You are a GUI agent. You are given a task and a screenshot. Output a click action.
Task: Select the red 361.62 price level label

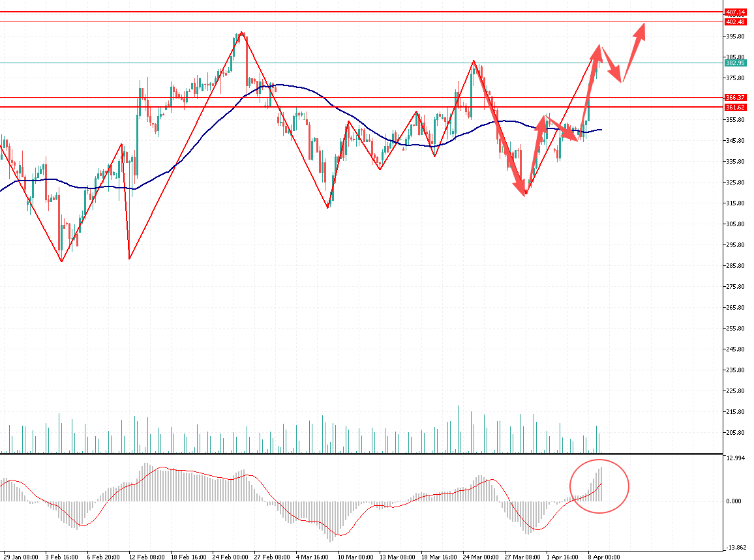[735, 107]
